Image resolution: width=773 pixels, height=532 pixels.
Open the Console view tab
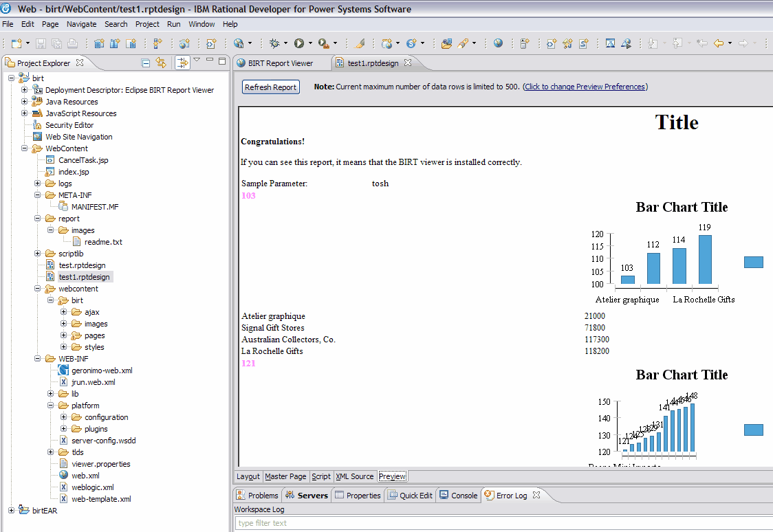459,496
